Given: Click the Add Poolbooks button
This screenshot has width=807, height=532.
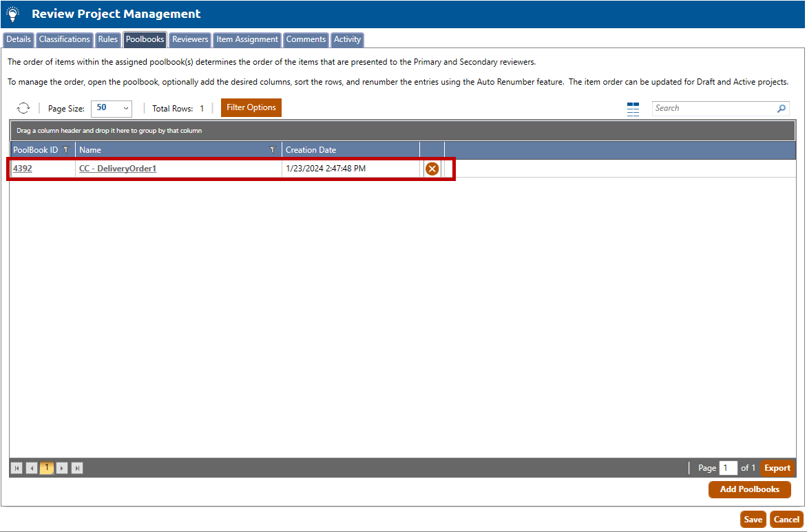Looking at the screenshot, I should click(x=749, y=489).
